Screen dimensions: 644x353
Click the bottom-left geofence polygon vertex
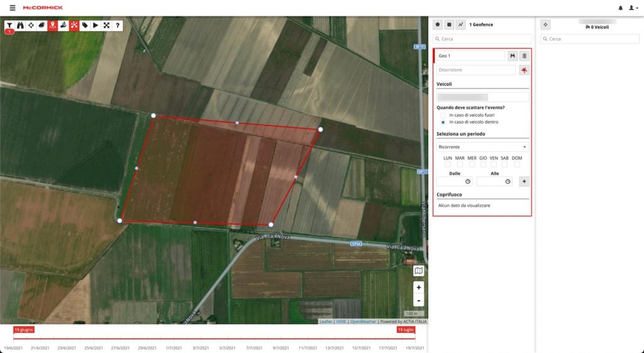[x=119, y=220]
